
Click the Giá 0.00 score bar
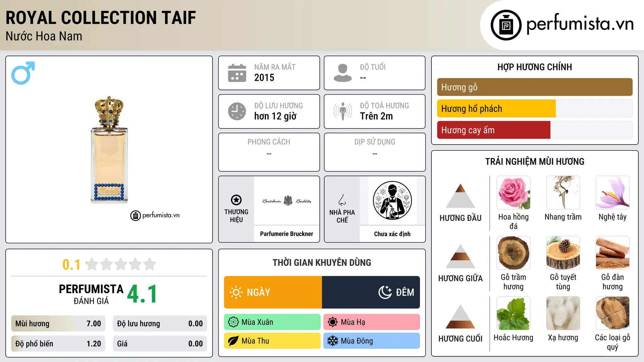(x=160, y=344)
